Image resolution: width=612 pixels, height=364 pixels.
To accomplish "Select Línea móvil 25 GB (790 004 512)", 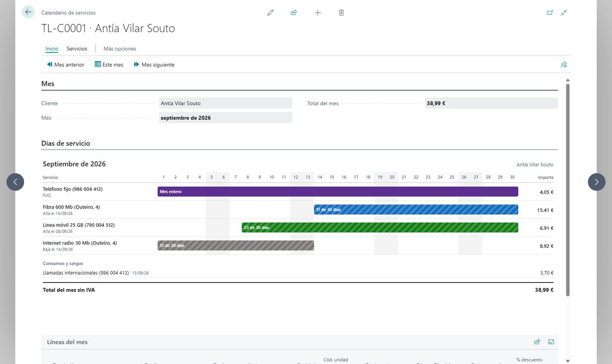I will pyautogui.click(x=79, y=225).
